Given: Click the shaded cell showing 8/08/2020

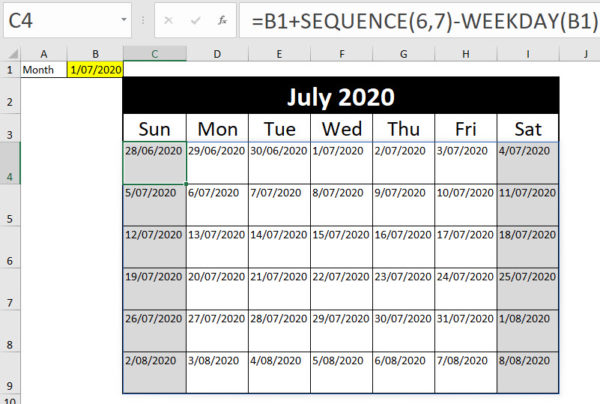Looking at the screenshot, I should (x=528, y=373).
